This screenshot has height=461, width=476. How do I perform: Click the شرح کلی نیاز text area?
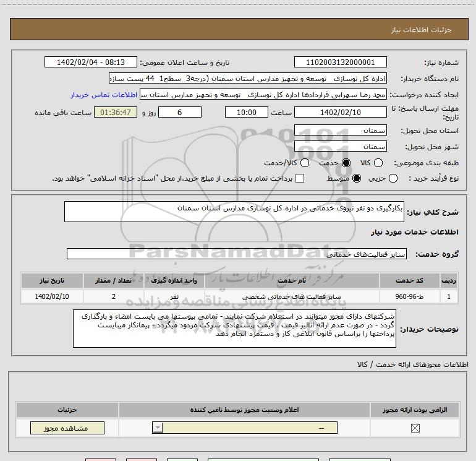point(234,212)
